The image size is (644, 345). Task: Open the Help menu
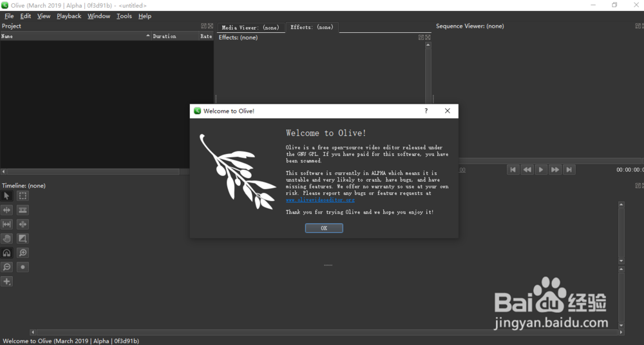(x=144, y=16)
